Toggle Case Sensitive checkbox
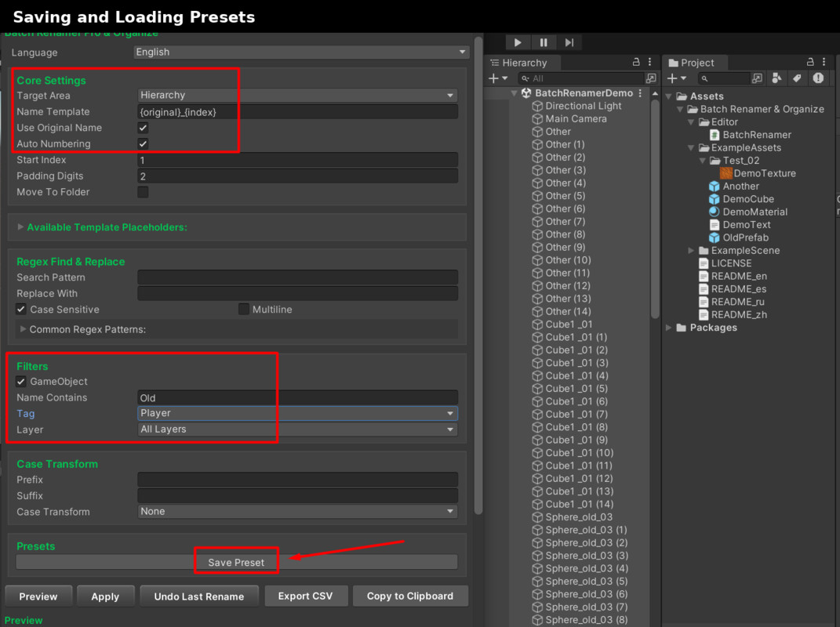The width and height of the screenshot is (840, 627). (x=21, y=310)
